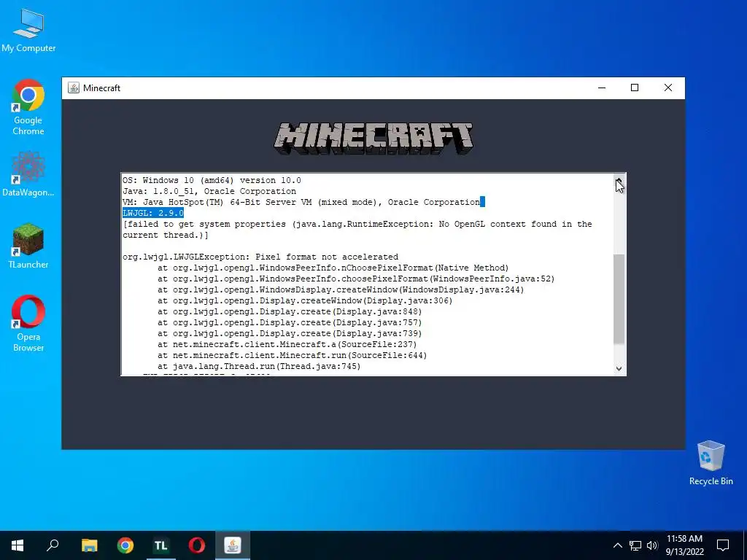The image size is (747, 560).
Task: Click 'WindowsPeerInfo.java:52' stack line
Action: tap(356, 279)
